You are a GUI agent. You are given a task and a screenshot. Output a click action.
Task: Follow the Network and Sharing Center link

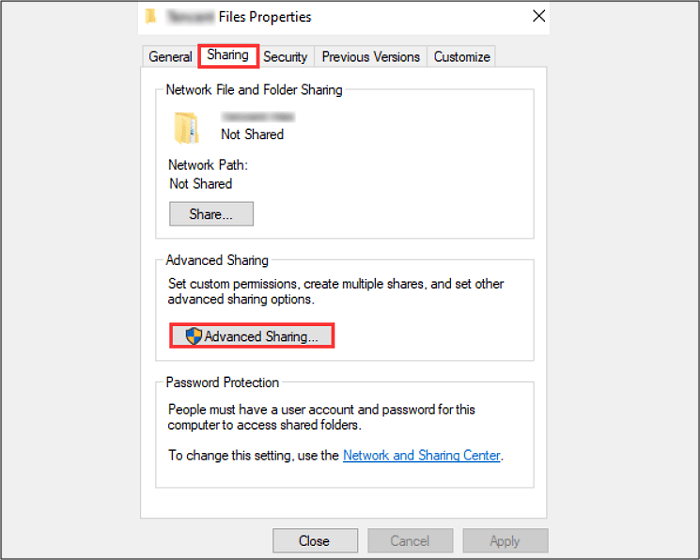point(421,455)
